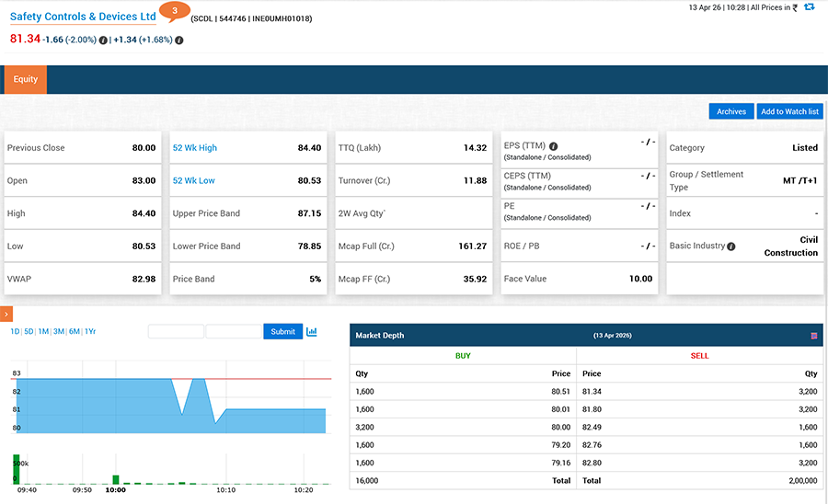Show the 1Yr chart range
The height and width of the screenshot is (504, 828).
pyautogui.click(x=90, y=332)
